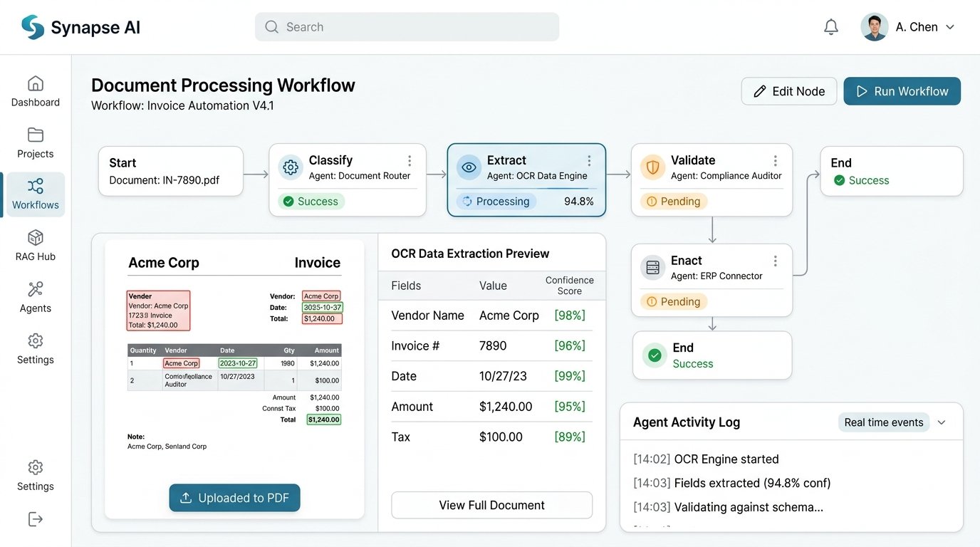The height and width of the screenshot is (547, 980).
Task: Click the Enact Pending status badge
Action: tap(674, 302)
